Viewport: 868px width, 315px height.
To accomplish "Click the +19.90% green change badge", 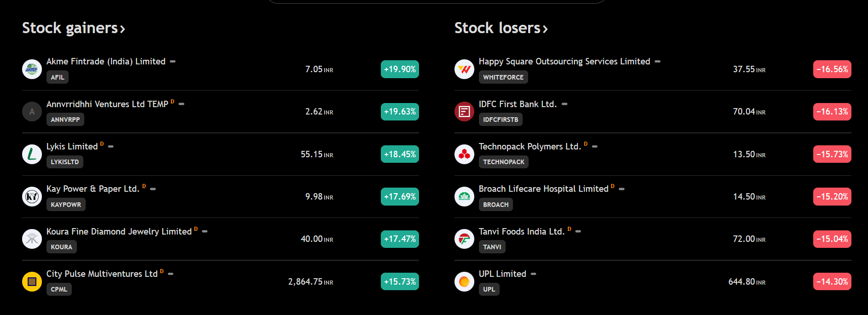I will tap(400, 69).
